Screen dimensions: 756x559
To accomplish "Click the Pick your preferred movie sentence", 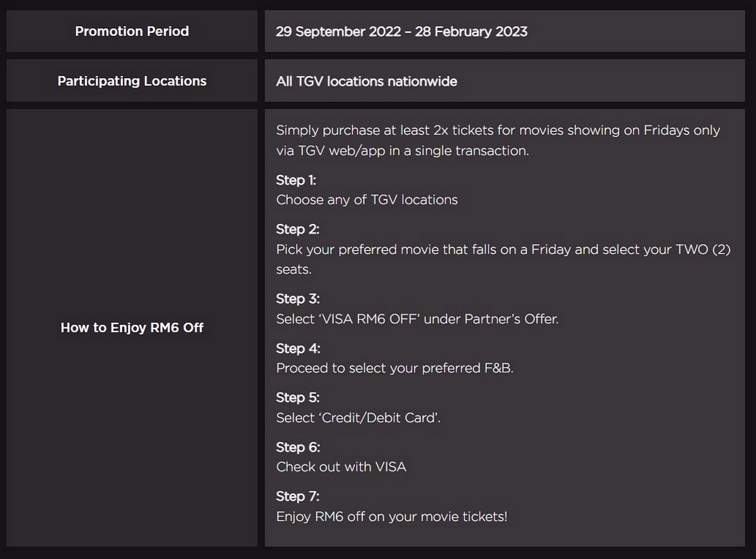I will pyautogui.click(x=503, y=259).
